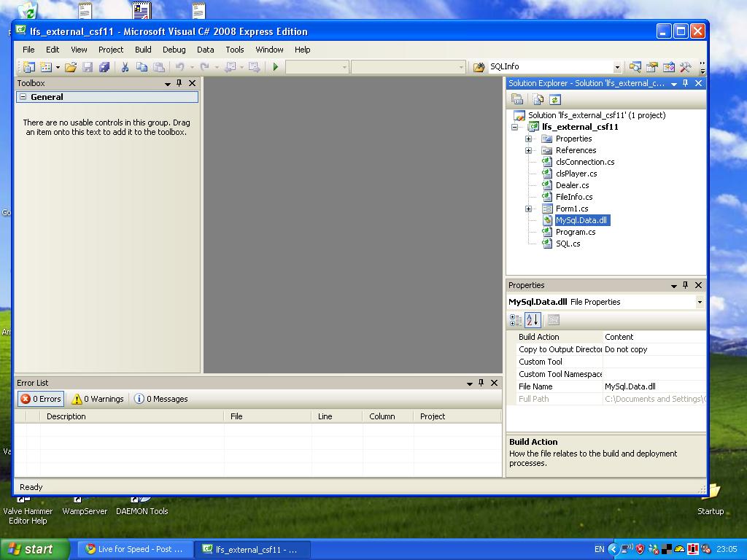747x560 pixels.
Task: Select SQL.cs in Solution Explorer
Action: click(x=568, y=244)
